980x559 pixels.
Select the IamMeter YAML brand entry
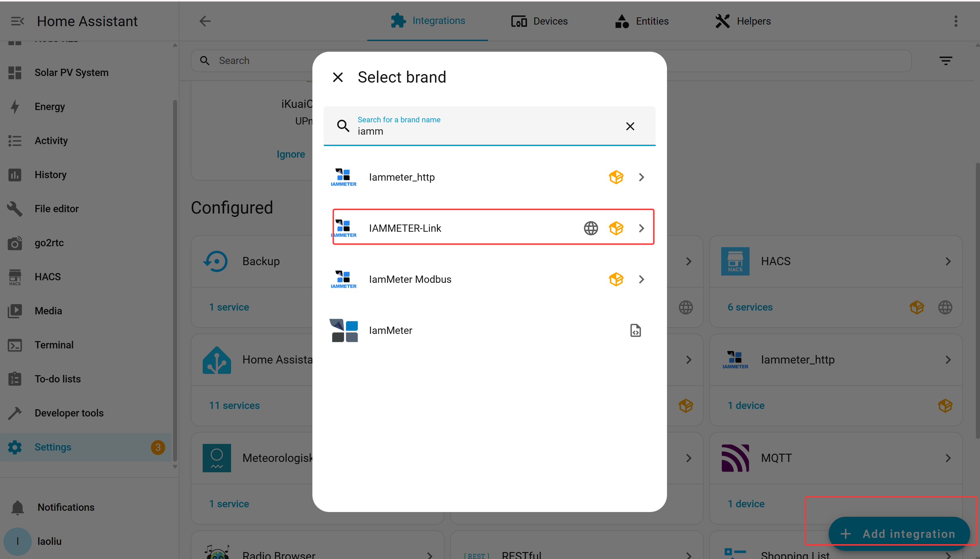click(490, 330)
